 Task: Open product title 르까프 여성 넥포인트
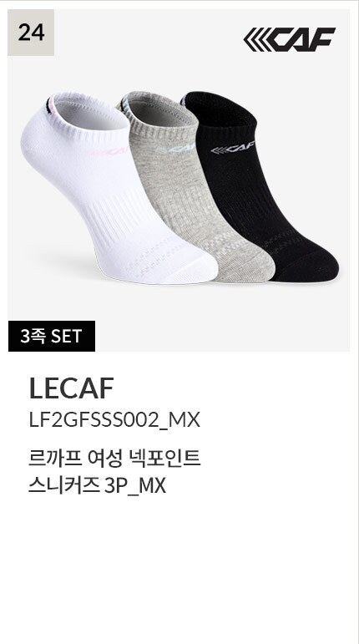coord(114,459)
